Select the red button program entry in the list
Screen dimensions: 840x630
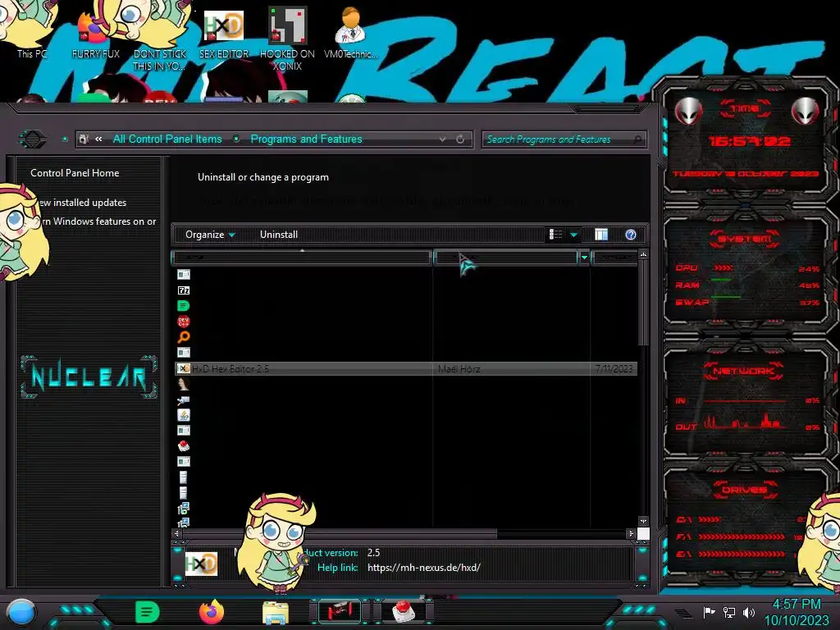coord(183,445)
